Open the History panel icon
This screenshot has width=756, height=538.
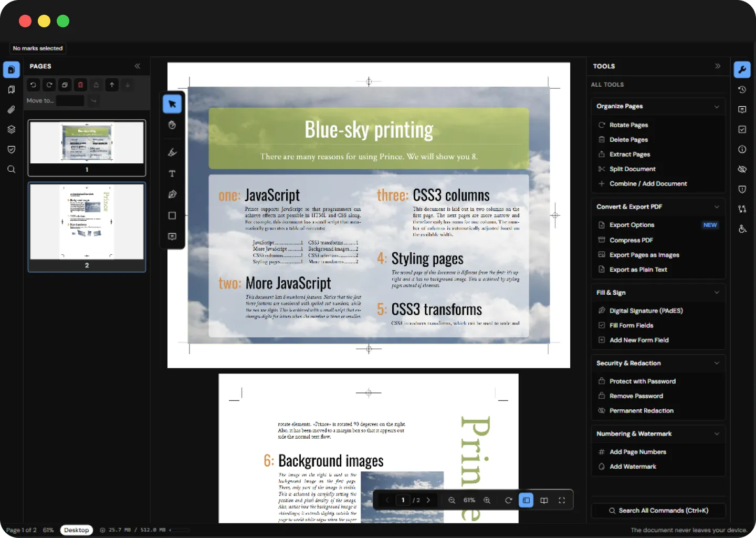point(742,90)
